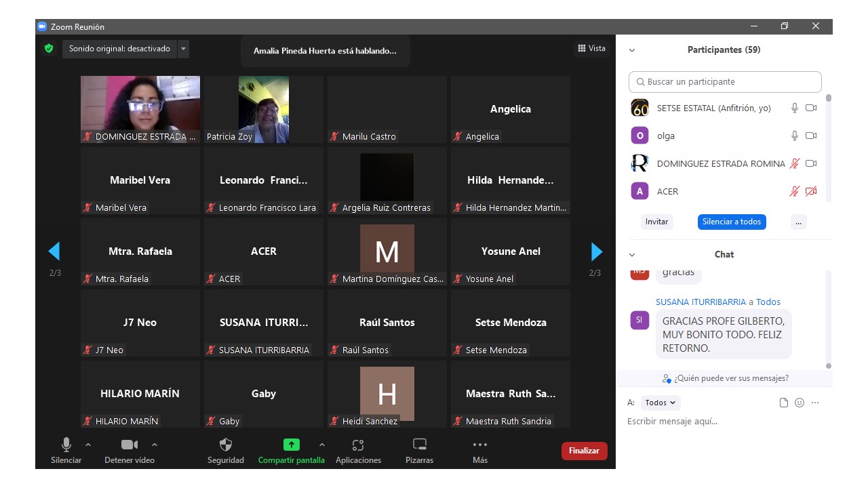Select the Maribel Vera participant tile
Viewport: 868px width, 488px height.
tap(140, 180)
